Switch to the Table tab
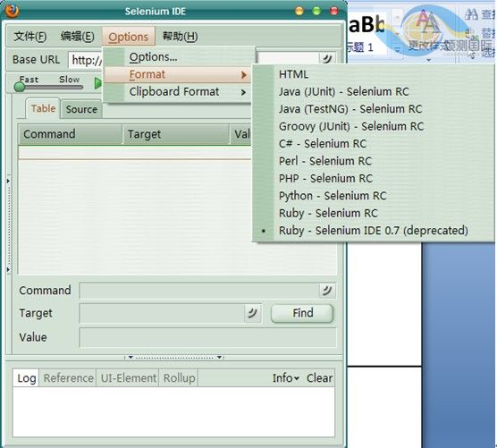Image resolution: width=497 pixels, height=448 pixels. (x=43, y=108)
